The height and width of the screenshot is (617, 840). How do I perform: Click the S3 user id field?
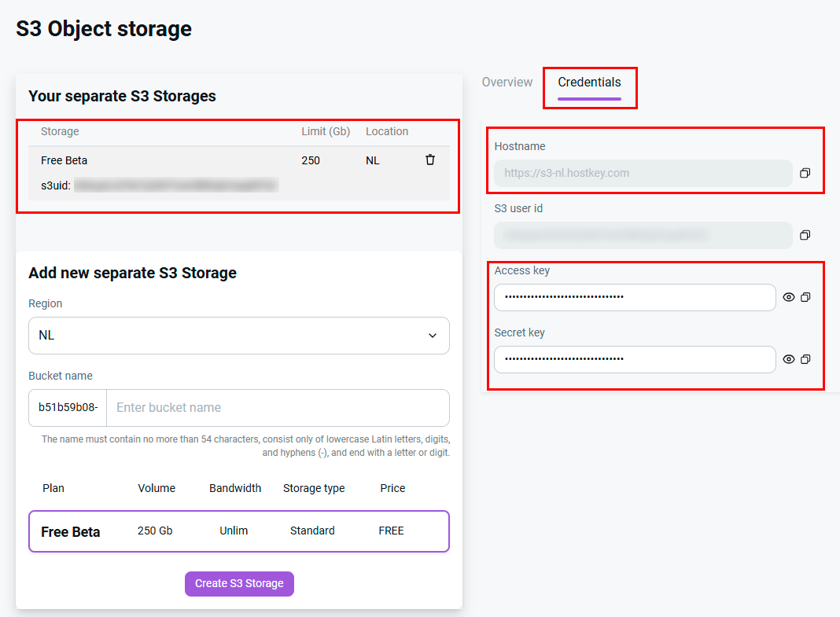pyautogui.click(x=643, y=235)
